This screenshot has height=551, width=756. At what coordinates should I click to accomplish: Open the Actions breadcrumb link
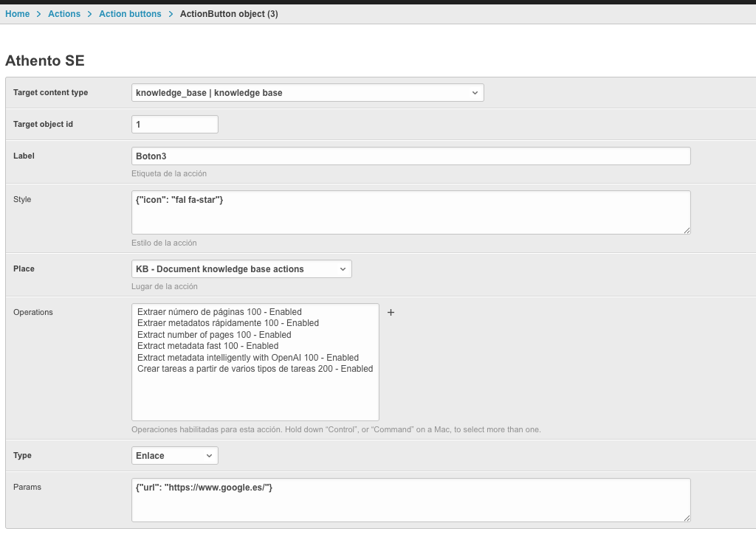click(64, 14)
